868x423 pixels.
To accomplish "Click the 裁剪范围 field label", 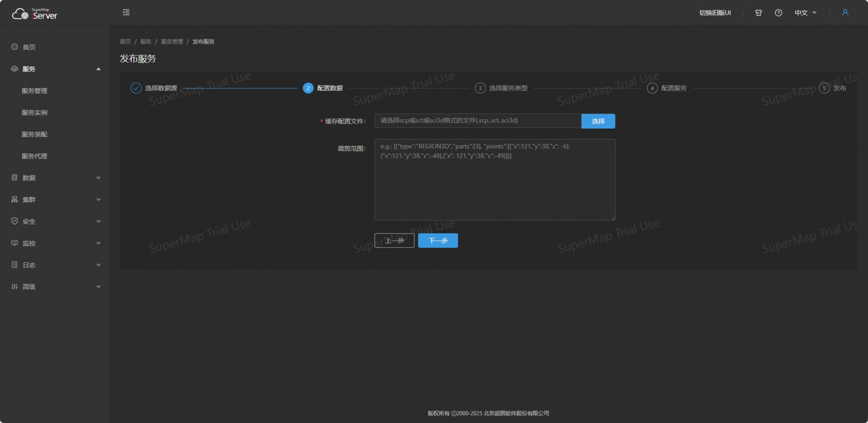I will tap(352, 148).
